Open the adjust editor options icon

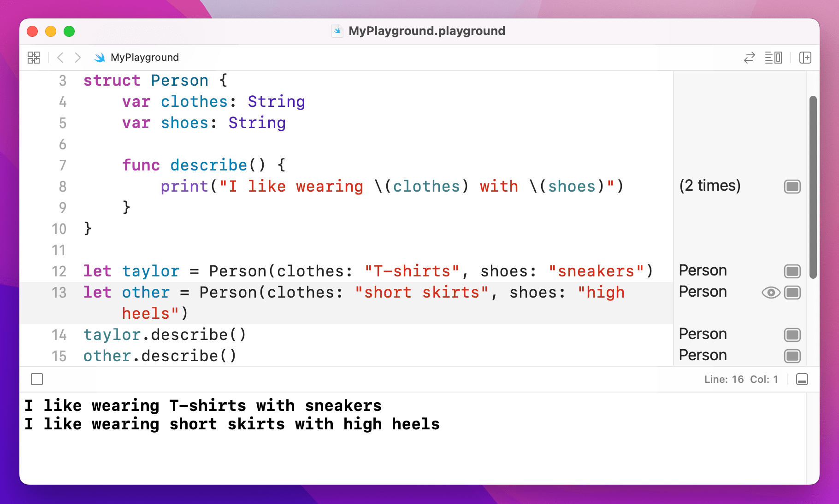(x=774, y=58)
